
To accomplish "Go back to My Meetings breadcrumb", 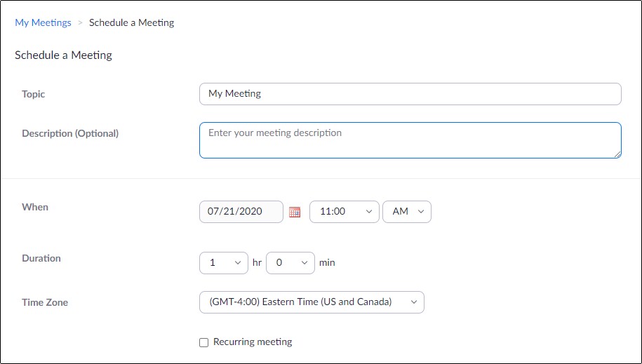I will pos(43,22).
